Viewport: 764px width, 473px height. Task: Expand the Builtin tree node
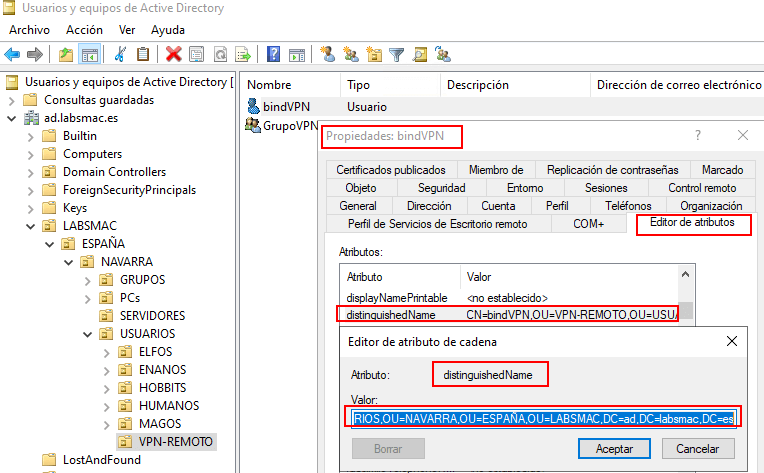pyautogui.click(x=30, y=136)
